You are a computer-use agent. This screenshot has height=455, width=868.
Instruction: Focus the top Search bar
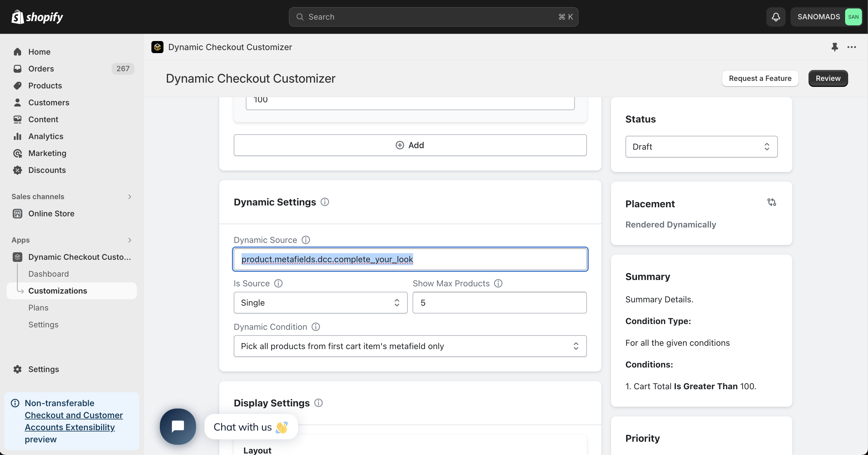coord(433,17)
